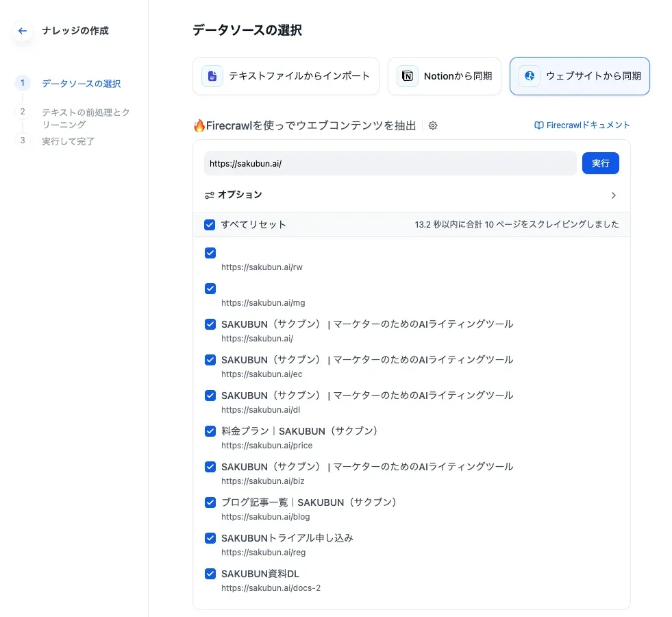Screen dimensions: 672x617
Task: Click the text file import icon
Action: pos(212,76)
